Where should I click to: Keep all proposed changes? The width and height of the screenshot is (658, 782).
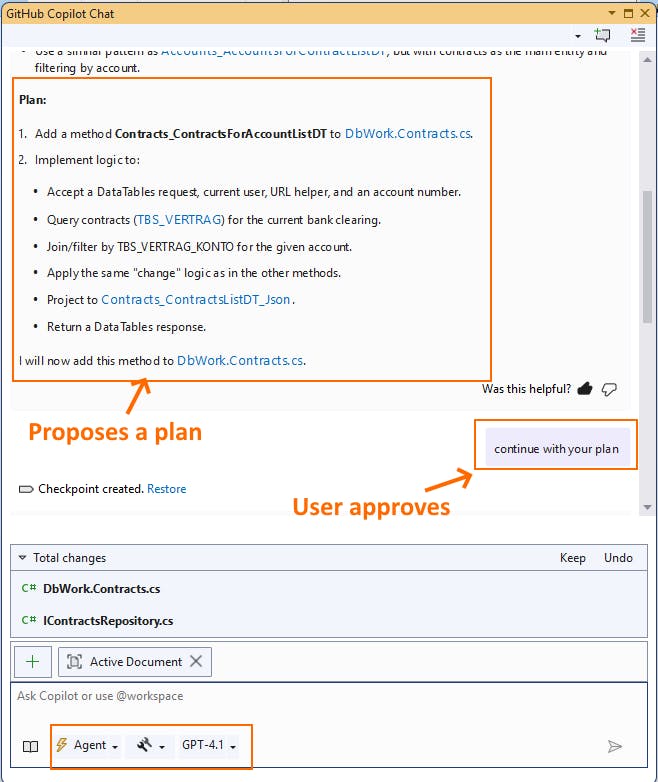pyautogui.click(x=572, y=558)
